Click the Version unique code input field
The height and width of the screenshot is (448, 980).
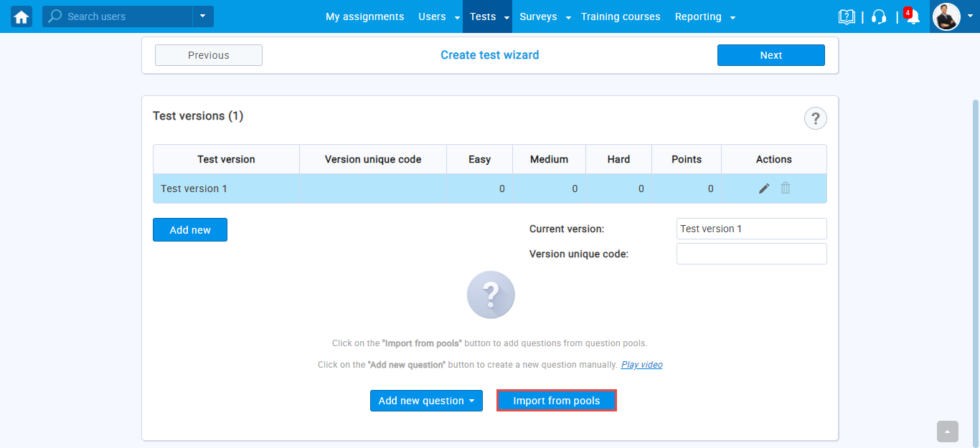pos(751,254)
